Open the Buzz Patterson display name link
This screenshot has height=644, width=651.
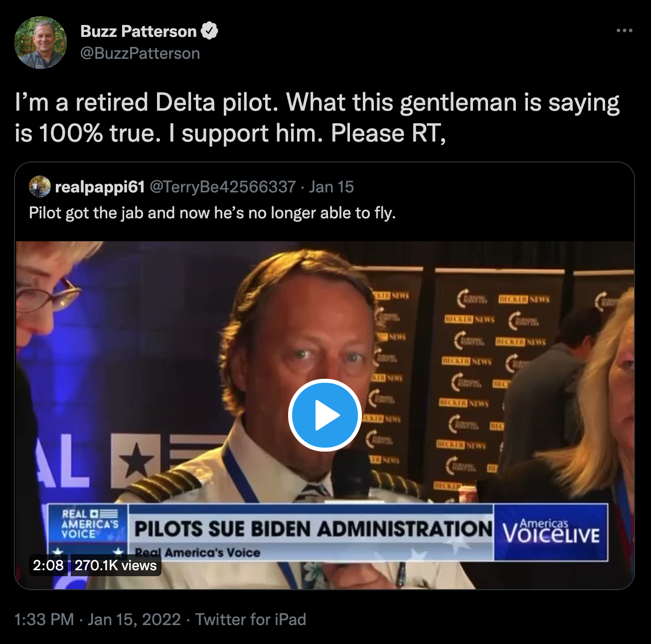[x=139, y=31]
